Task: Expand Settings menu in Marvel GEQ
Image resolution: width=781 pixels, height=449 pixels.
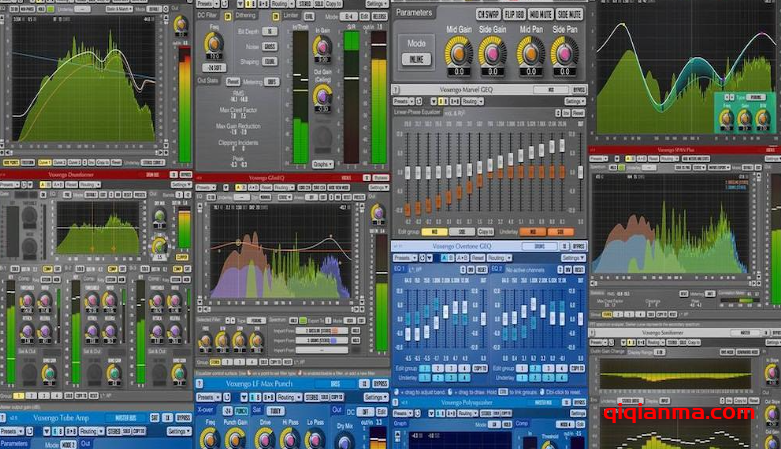Action: (x=574, y=101)
